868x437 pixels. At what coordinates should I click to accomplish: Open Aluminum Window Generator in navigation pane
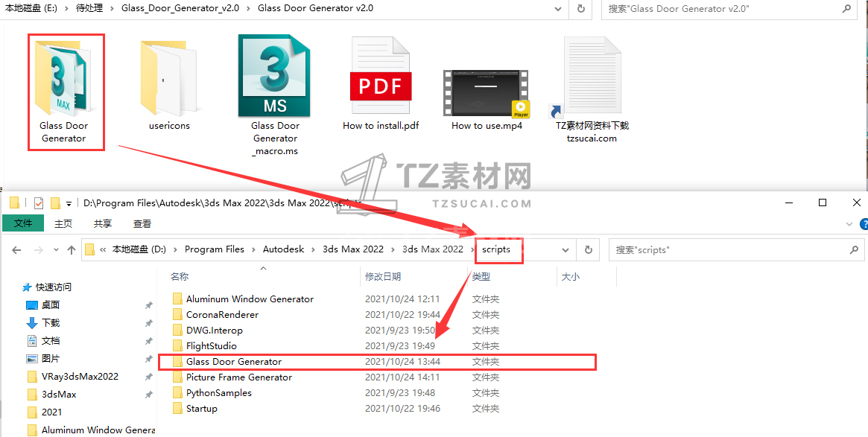click(98, 430)
